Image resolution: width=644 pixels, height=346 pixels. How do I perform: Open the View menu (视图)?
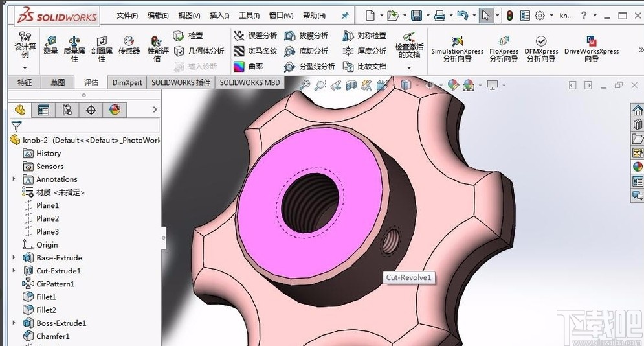point(189,16)
